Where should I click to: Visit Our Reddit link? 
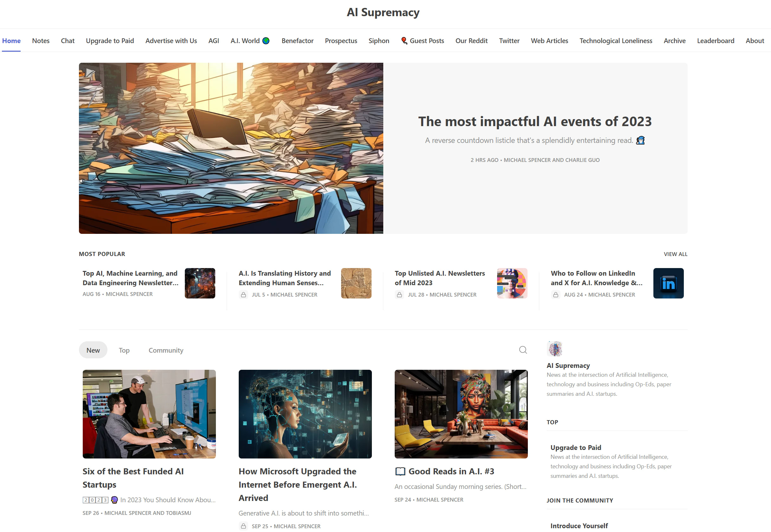(471, 41)
